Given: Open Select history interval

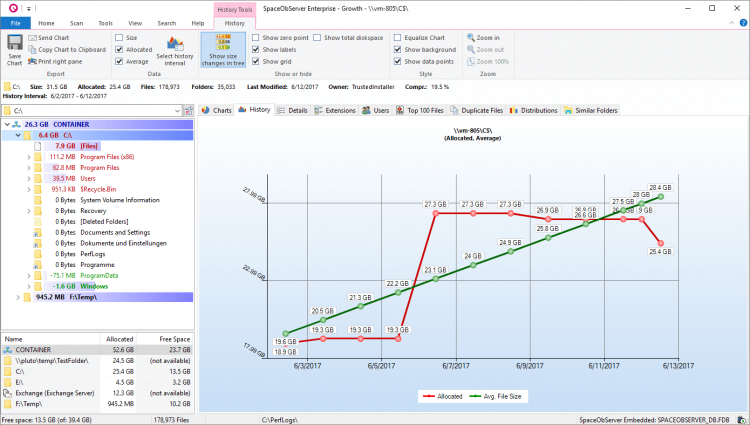Looking at the screenshot, I should (x=173, y=49).
